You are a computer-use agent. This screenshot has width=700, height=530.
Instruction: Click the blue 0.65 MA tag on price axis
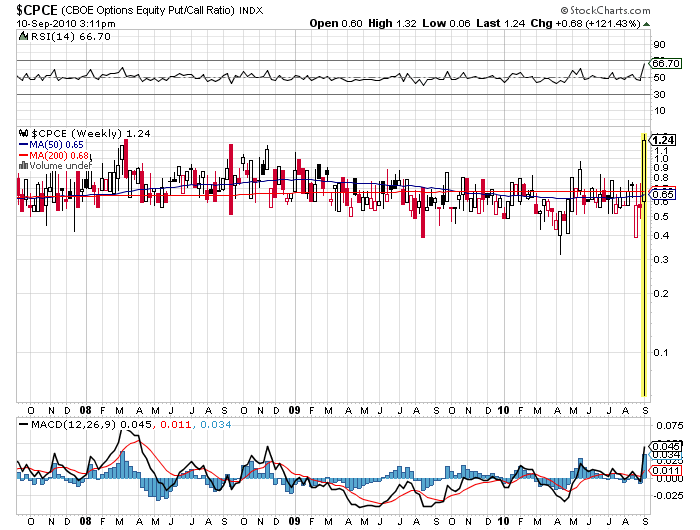tap(662, 194)
